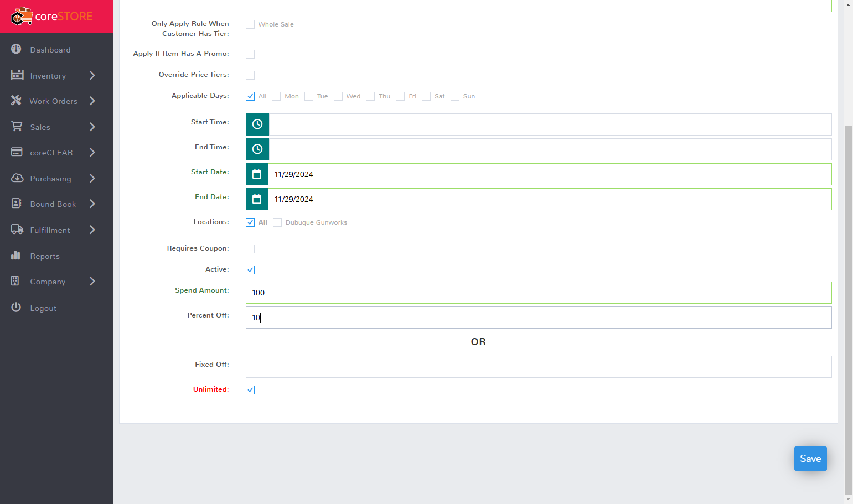Expand the coreCLEAR submenu chevron

pyautogui.click(x=92, y=152)
